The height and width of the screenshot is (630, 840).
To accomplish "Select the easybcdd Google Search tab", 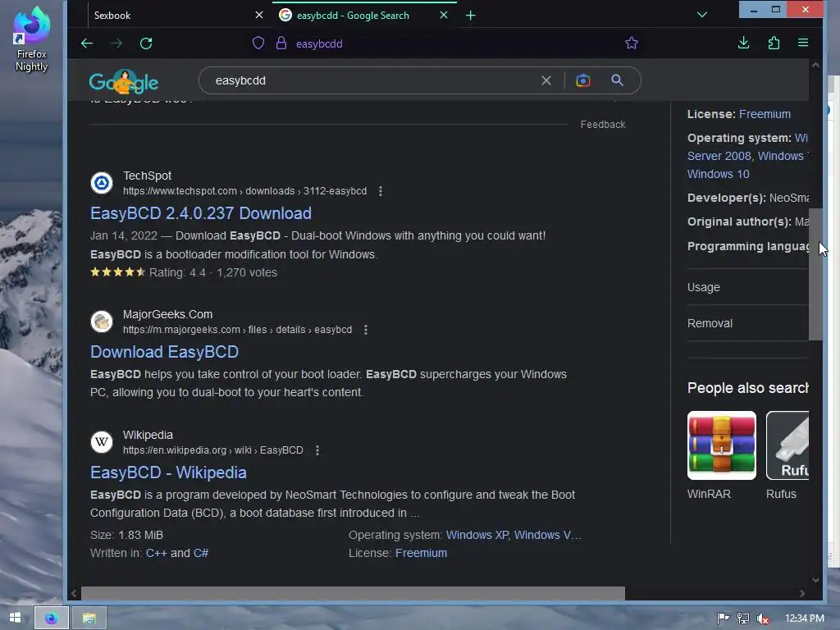I will pyautogui.click(x=364, y=15).
